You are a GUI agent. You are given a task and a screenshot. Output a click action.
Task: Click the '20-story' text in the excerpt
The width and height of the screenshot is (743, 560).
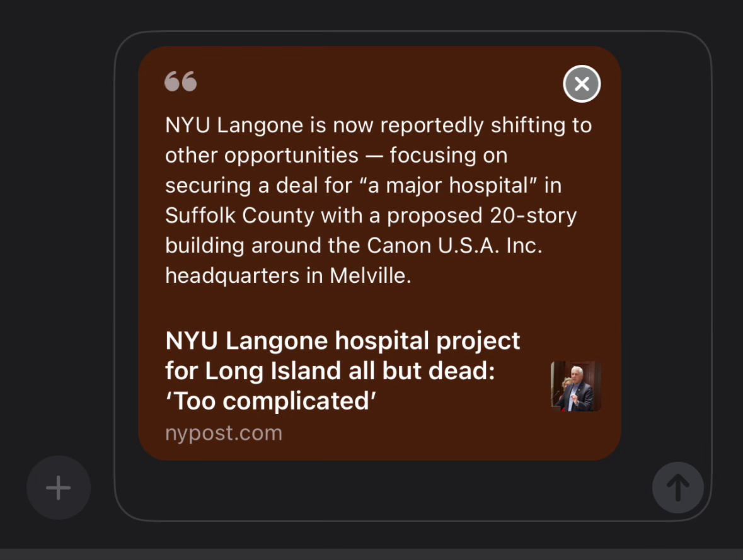[533, 215]
